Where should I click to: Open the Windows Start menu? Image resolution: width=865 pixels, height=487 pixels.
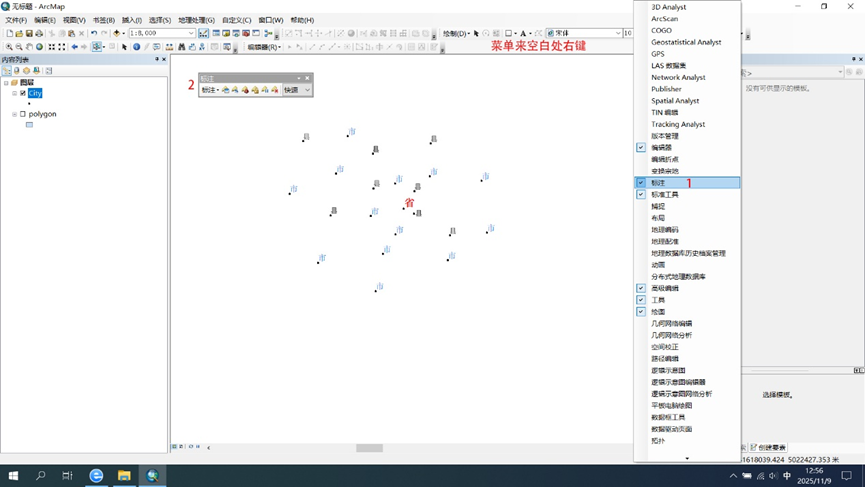click(x=13, y=475)
